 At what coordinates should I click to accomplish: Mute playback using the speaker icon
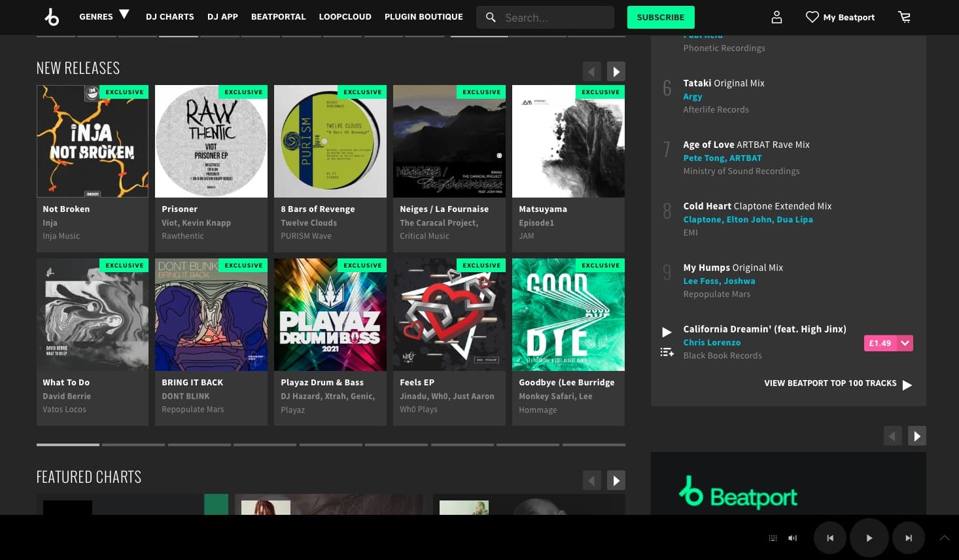792,538
